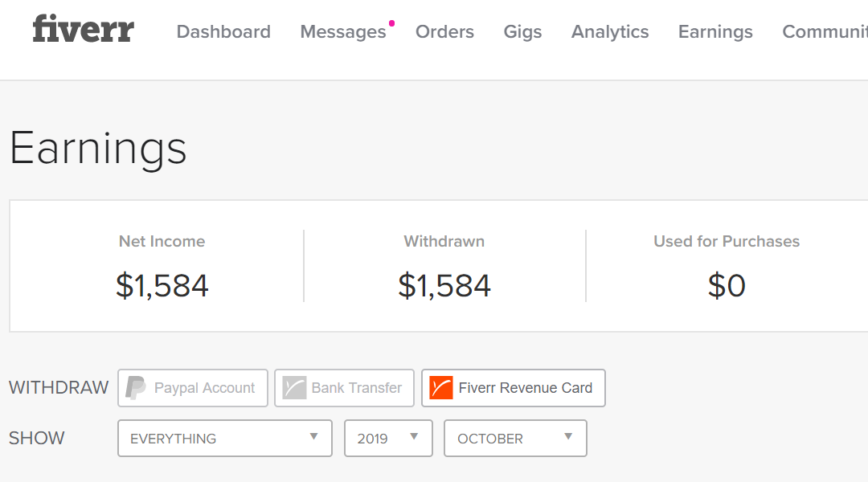
Task: Click the Withdrawn amount figure
Action: pos(444,285)
